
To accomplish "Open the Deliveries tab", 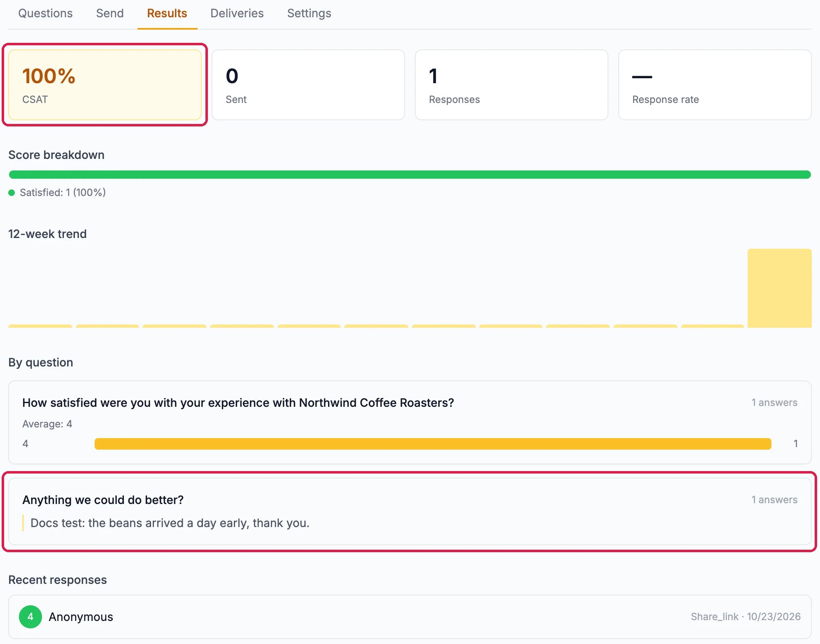I will [x=237, y=13].
